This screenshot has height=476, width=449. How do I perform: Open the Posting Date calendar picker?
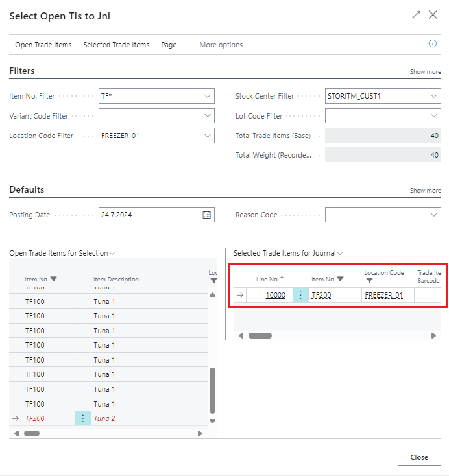(x=207, y=215)
